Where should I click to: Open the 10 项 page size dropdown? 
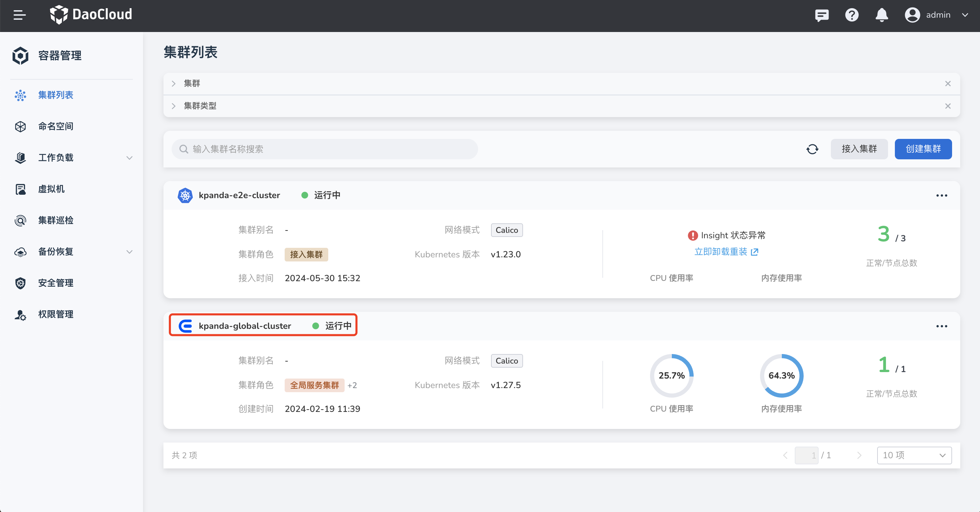coord(914,455)
